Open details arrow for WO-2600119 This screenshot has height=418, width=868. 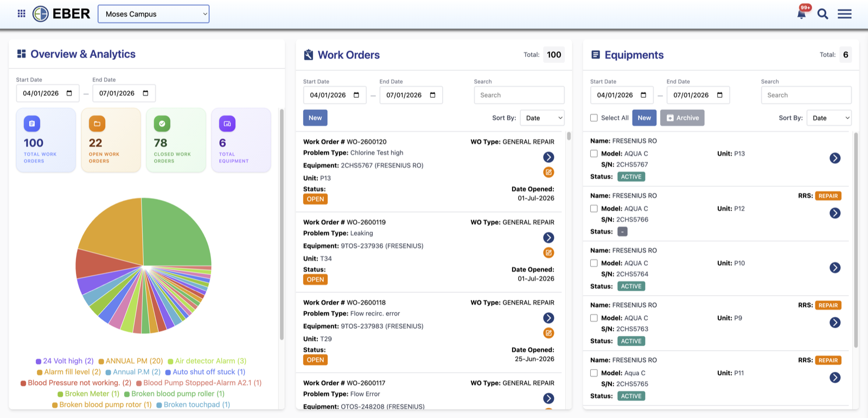pos(548,237)
